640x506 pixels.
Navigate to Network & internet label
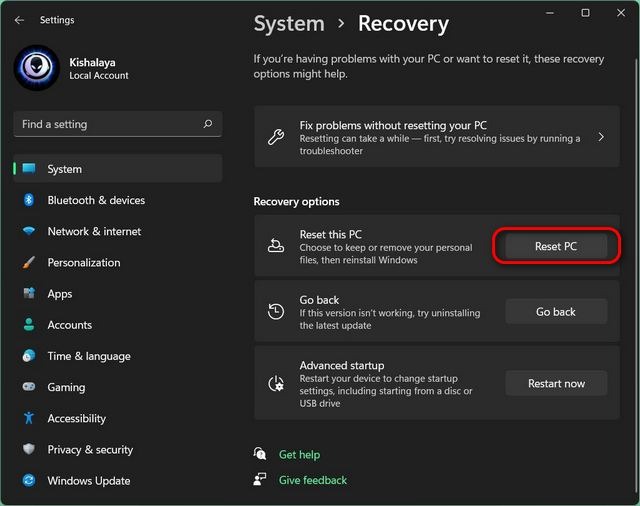pos(94,231)
